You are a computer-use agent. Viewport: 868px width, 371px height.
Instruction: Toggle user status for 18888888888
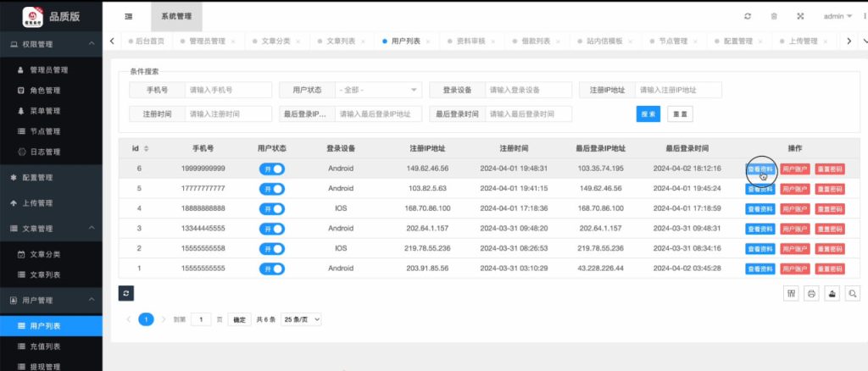point(272,208)
